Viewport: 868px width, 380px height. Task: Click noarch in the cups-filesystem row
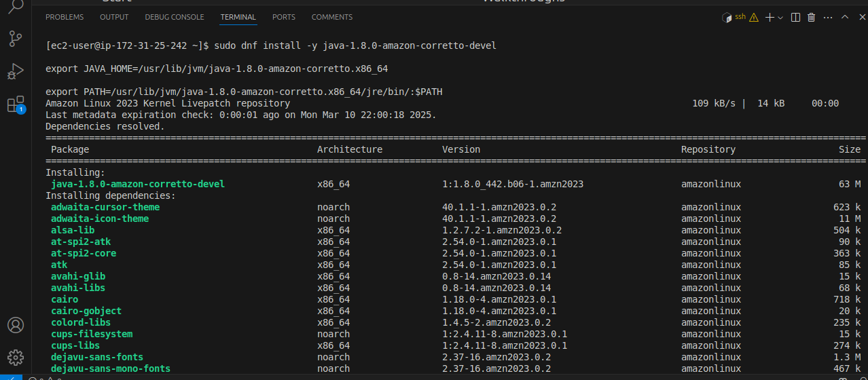point(333,335)
